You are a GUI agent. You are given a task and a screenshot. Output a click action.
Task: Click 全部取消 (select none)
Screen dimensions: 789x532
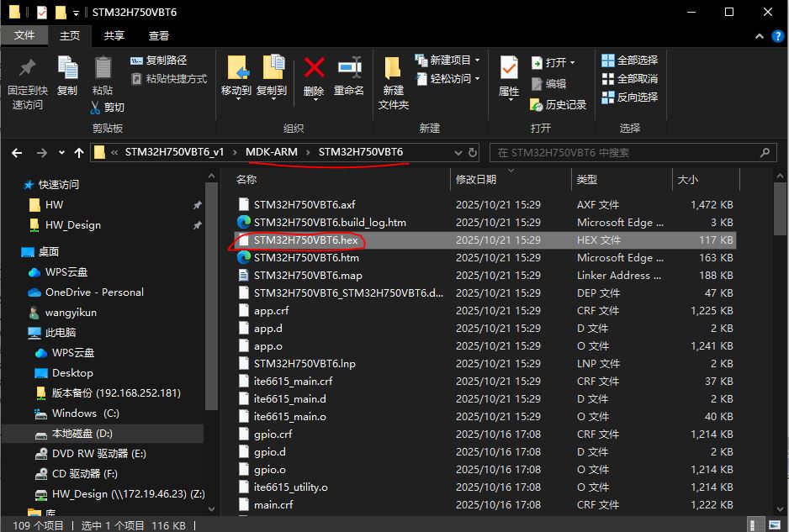[629, 79]
